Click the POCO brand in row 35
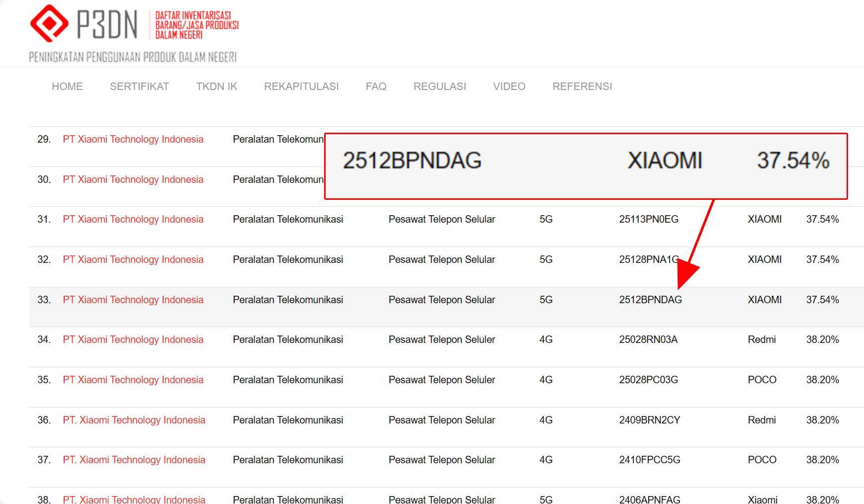This screenshot has width=864, height=504. coord(762,380)
